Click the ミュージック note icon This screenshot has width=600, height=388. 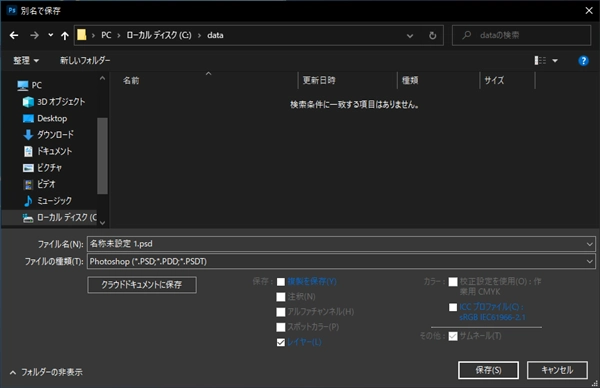(x=28, y=201)
